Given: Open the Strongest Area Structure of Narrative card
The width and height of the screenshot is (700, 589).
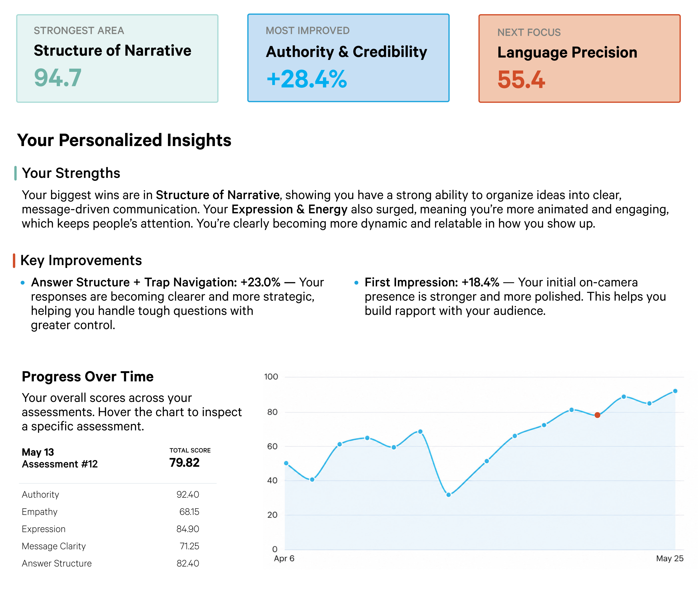Looking at the screenshot, I should [117, 58].
